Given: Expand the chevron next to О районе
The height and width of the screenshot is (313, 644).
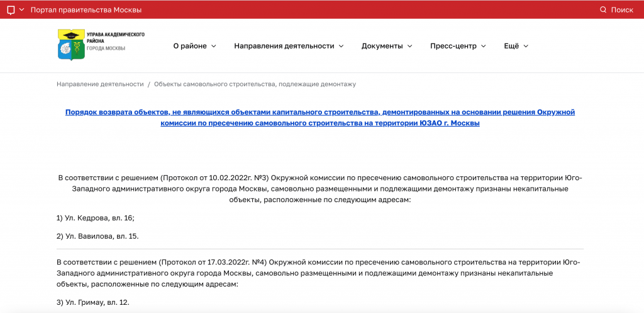Looking at the screenshot, I should pos(214,46).
